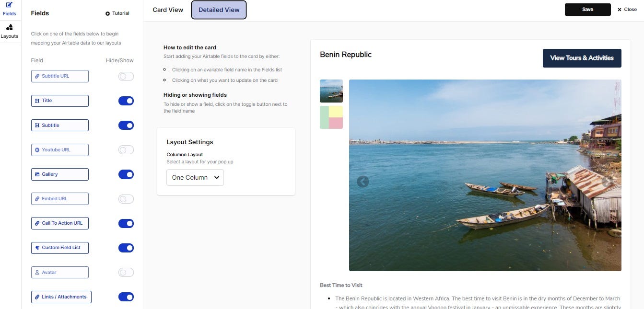Screen dimensions: 644x309
Task: Click the Columnn Layout label
Action: tap(185, 155)
